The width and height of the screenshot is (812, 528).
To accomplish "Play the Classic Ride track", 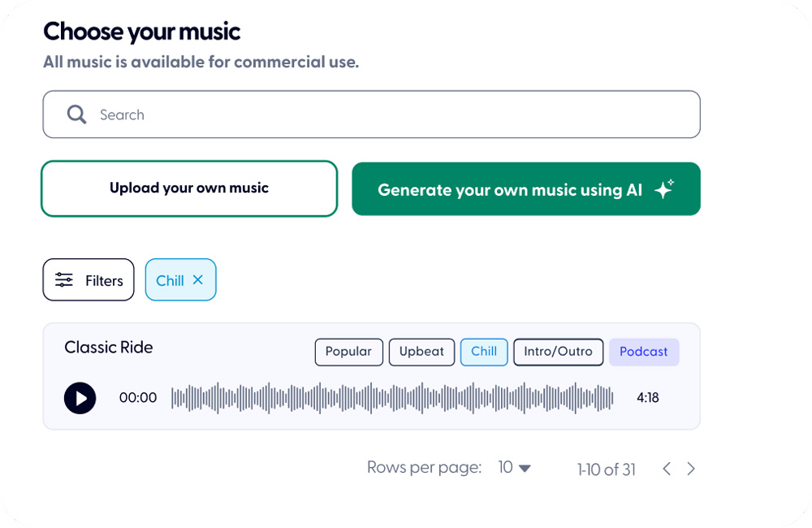I will 80,398.
